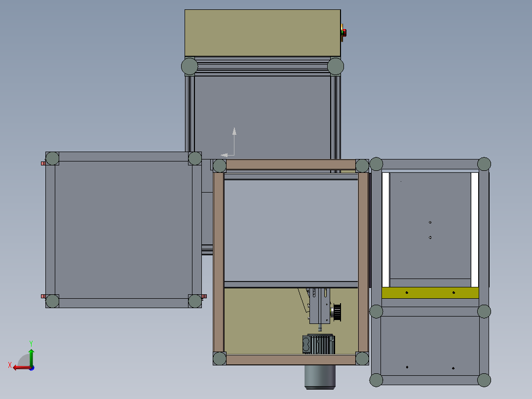Select the red emergency stop button on the cabinet

click(343, 33)
